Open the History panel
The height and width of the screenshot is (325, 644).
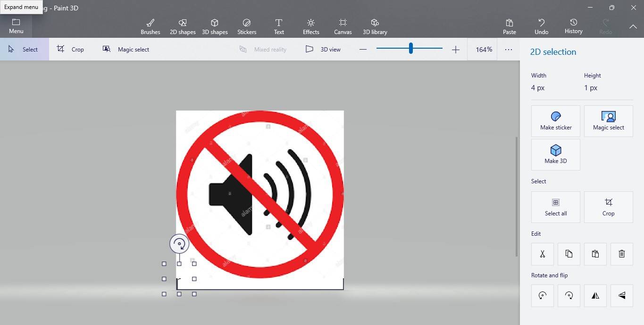[x=573, y=26]
